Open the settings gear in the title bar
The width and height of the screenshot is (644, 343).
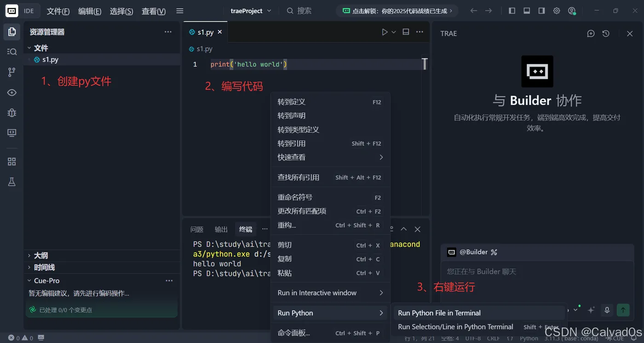[557, 11]
